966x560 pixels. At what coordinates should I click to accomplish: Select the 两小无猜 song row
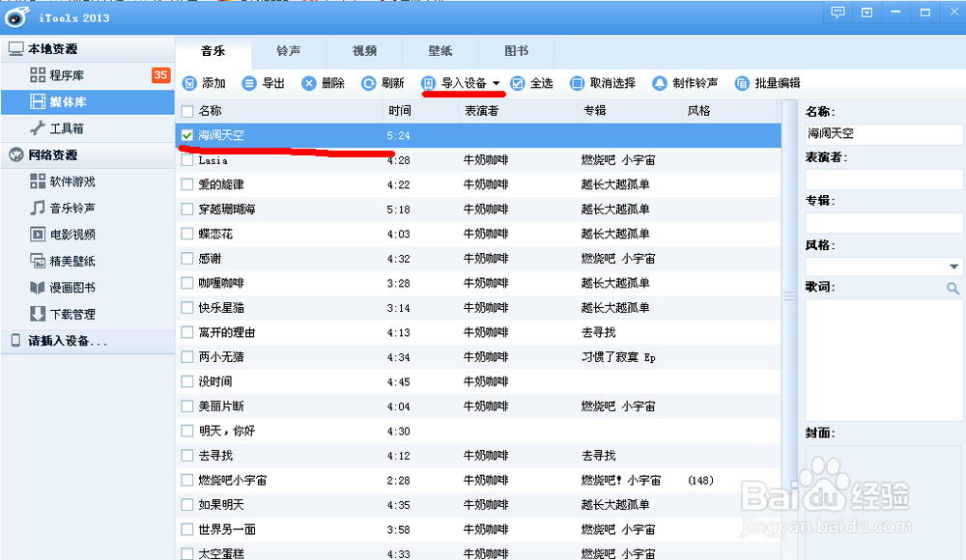pos(478,356)
